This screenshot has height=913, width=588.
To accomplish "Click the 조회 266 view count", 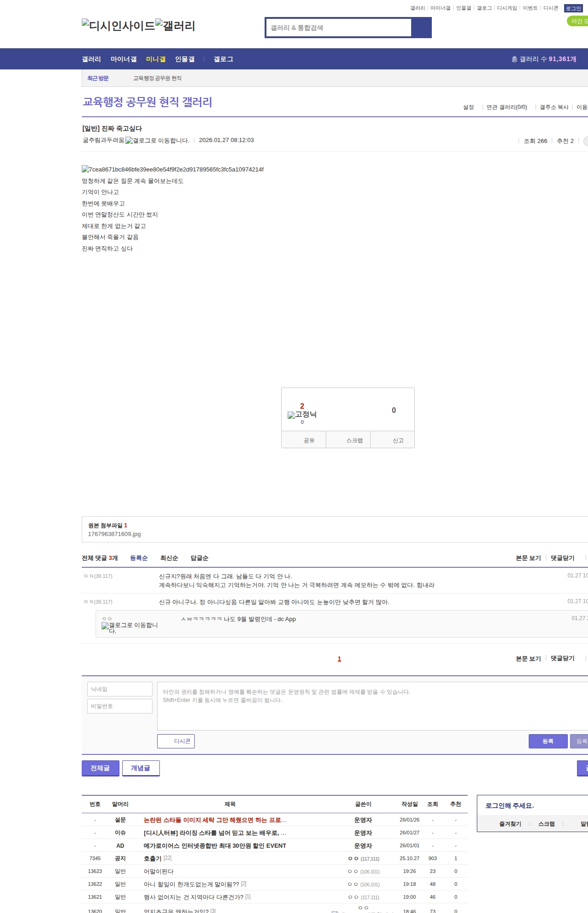I will click(x=536, y=141).
